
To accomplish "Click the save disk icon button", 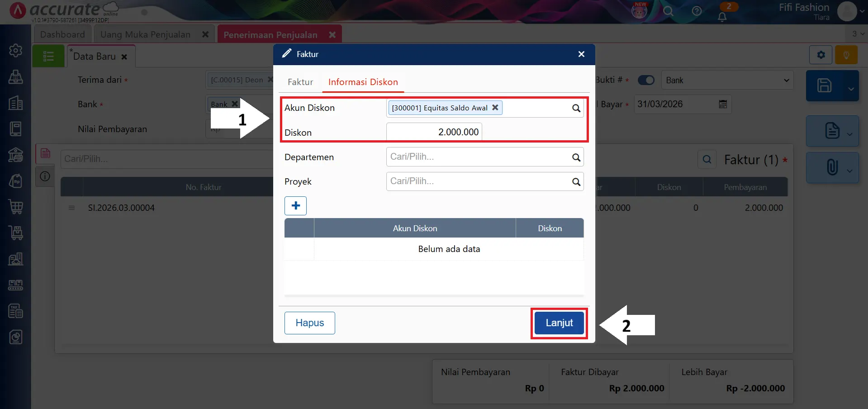I will [x=824, y=86].
